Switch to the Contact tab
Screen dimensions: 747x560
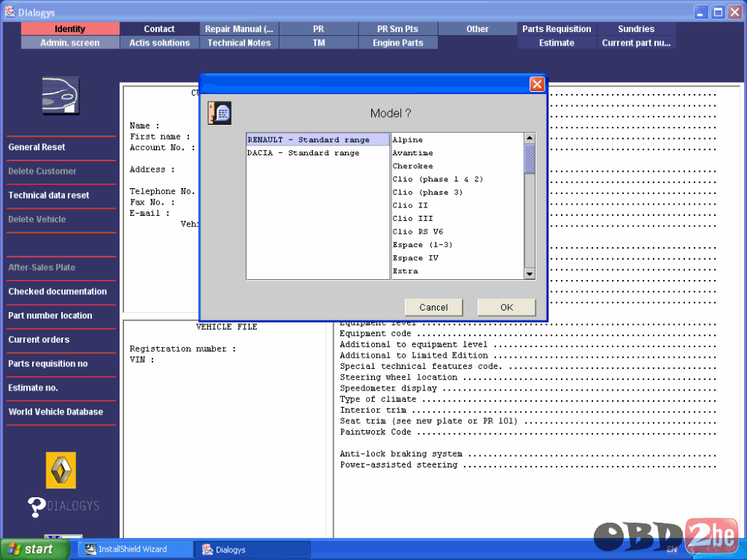tap(159, 29)
